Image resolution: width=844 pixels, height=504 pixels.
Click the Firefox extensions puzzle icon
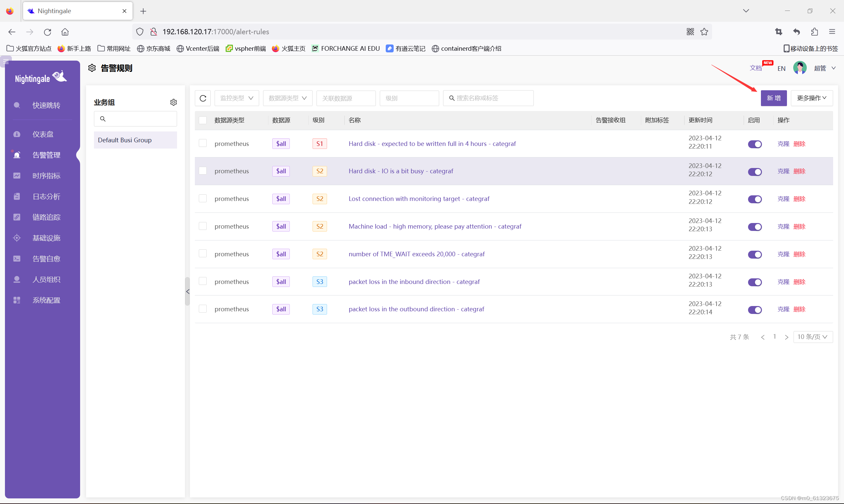(x=814, y=32)
